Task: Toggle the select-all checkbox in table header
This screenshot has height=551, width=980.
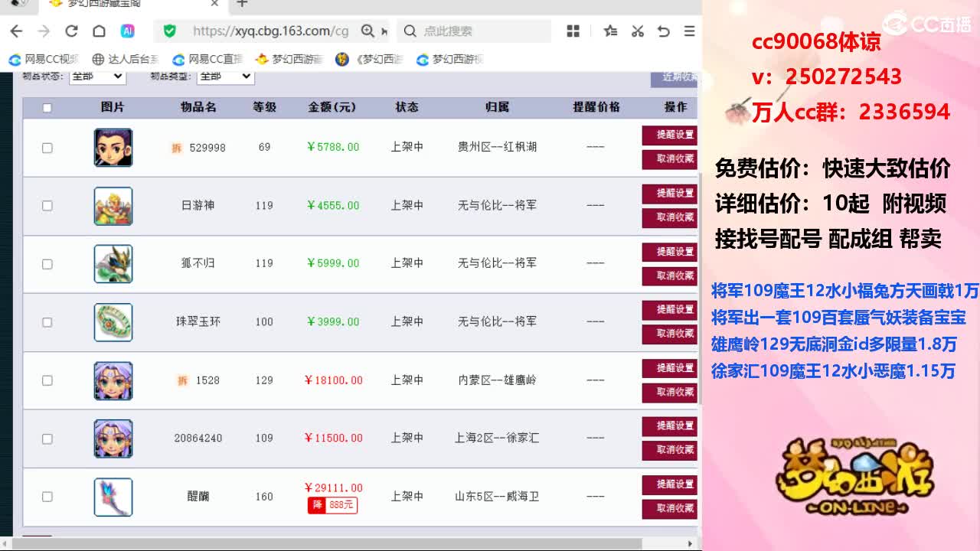Action: 47,108
